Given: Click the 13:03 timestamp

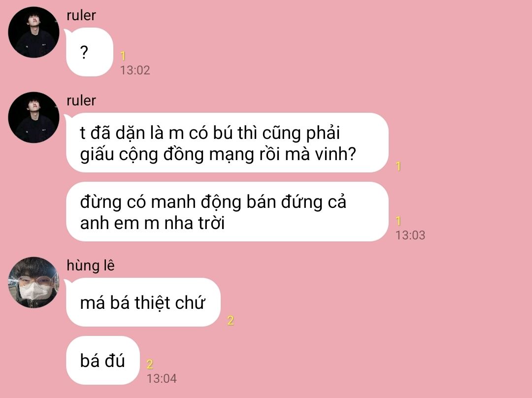Looking at the screenshot, I should point(410,235).
